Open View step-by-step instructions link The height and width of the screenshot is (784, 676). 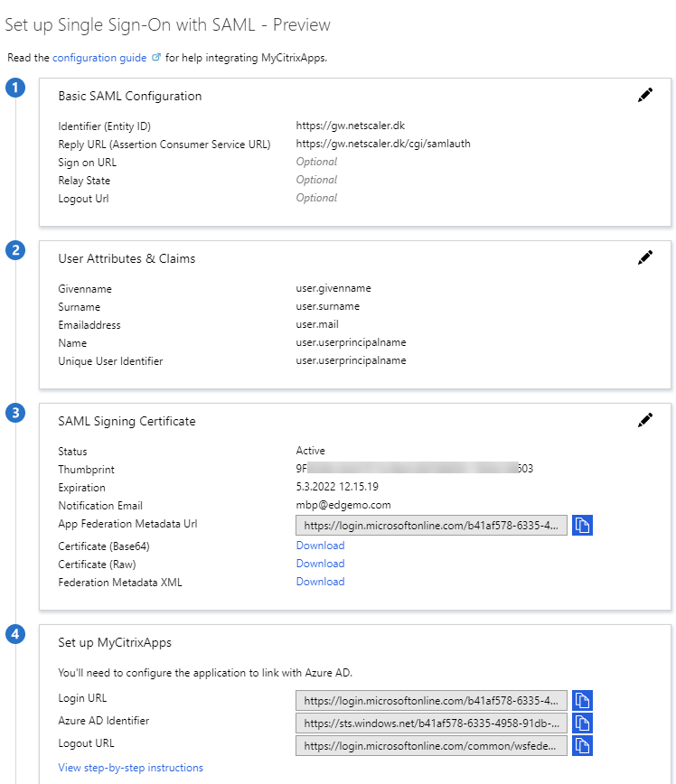point(131,768)
